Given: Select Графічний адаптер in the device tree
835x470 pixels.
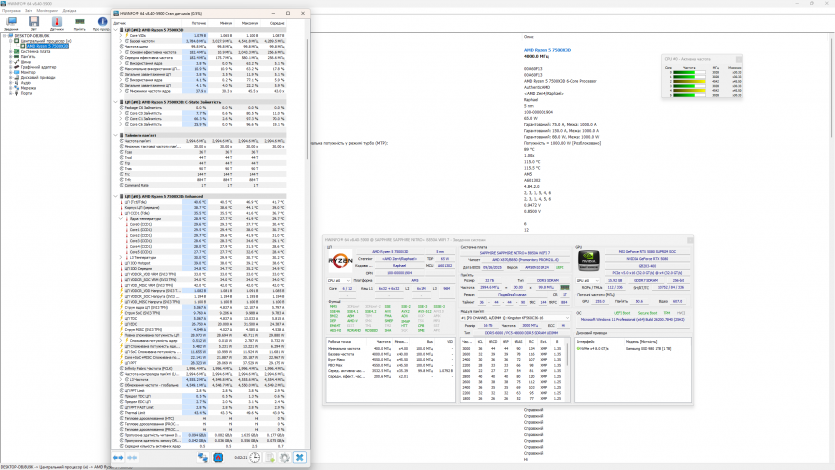Looking at the screenshot, I should tap(37, 66).
